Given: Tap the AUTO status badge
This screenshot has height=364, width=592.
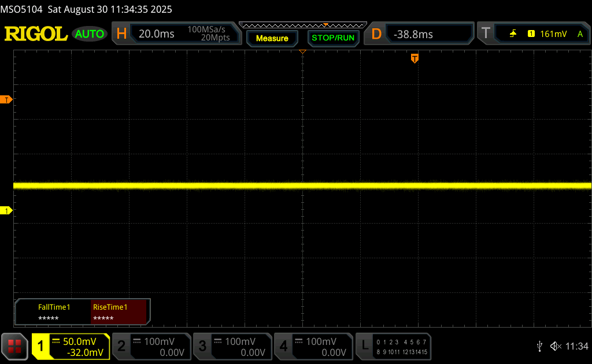Looking at the screenshot, I should (x=90, y=34).
